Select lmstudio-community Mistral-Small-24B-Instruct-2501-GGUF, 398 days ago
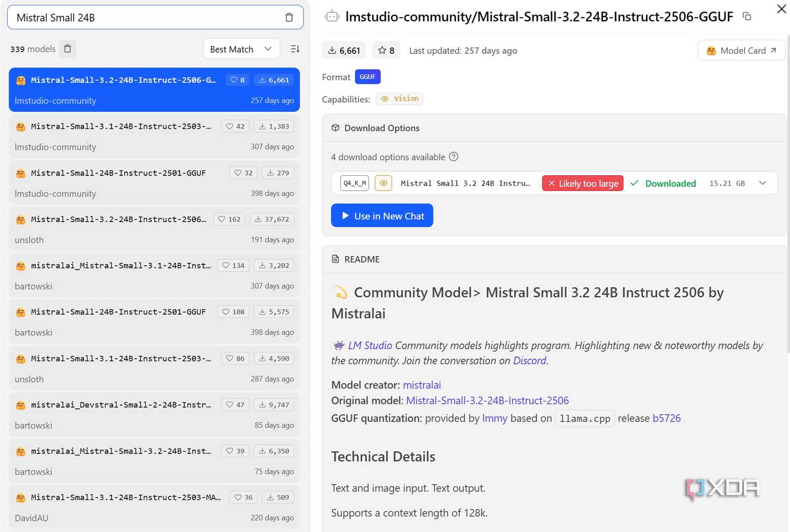 point(154,182)
